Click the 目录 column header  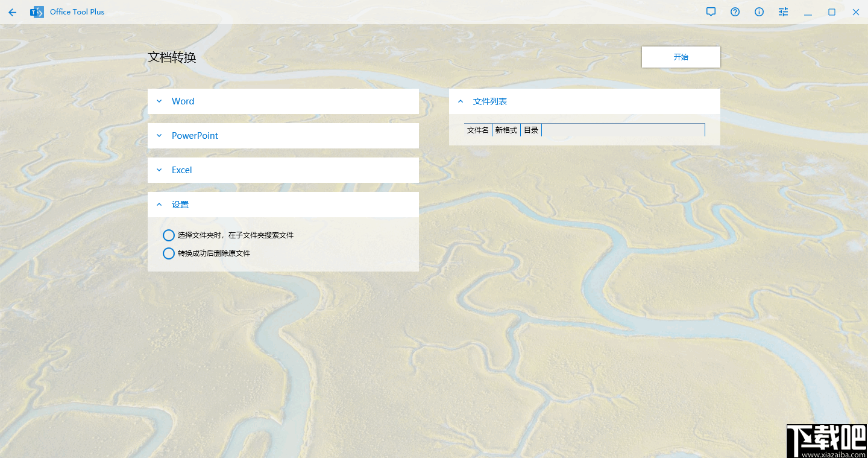click(531, 130)
